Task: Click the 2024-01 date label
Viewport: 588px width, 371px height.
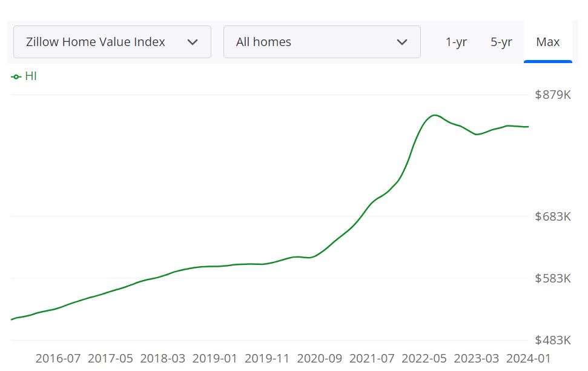Action: 529,358
